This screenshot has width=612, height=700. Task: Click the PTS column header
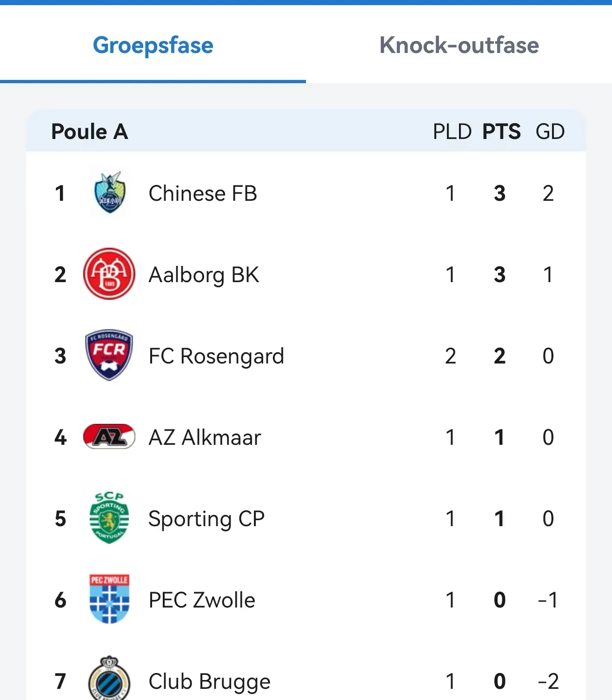click(x=501, y=132)
